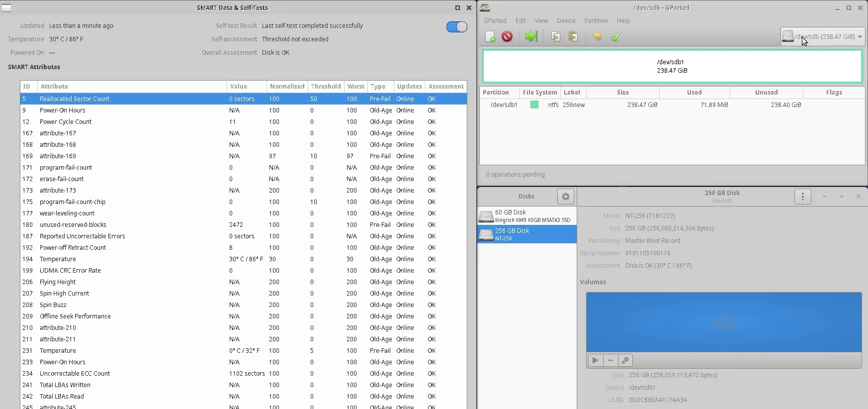
Task: Select the erase-fail-count attribute row
Action: point(244,179)
